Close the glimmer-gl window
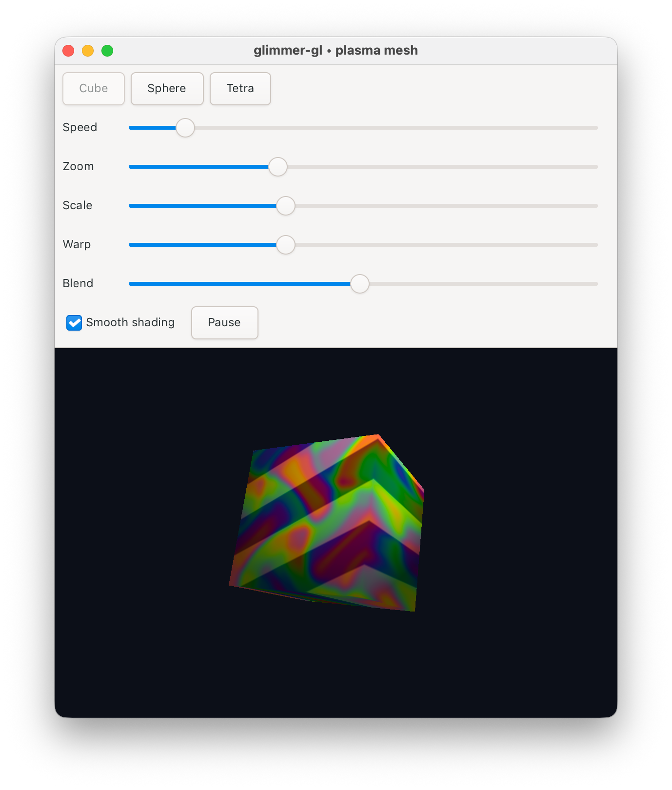The width and height of the screenshot is (672, 790). [68, 51]
